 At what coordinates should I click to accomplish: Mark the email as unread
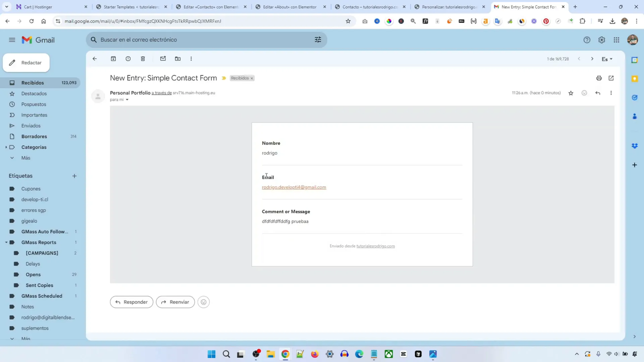163,59
